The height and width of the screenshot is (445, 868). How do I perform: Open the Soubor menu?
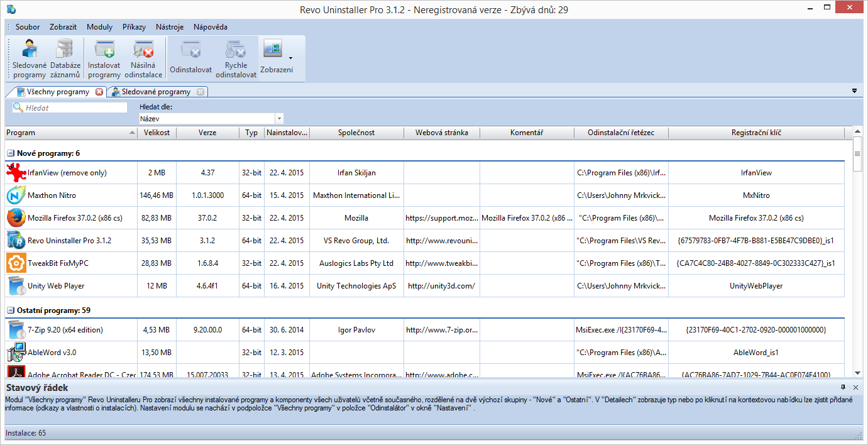[x=28, y=27]
